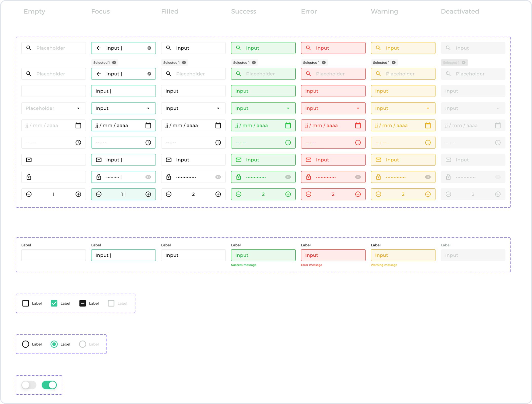Click the Warning labeled input above Warning message
This screenshot has width=532, height=404.
(x=403, y=255)
